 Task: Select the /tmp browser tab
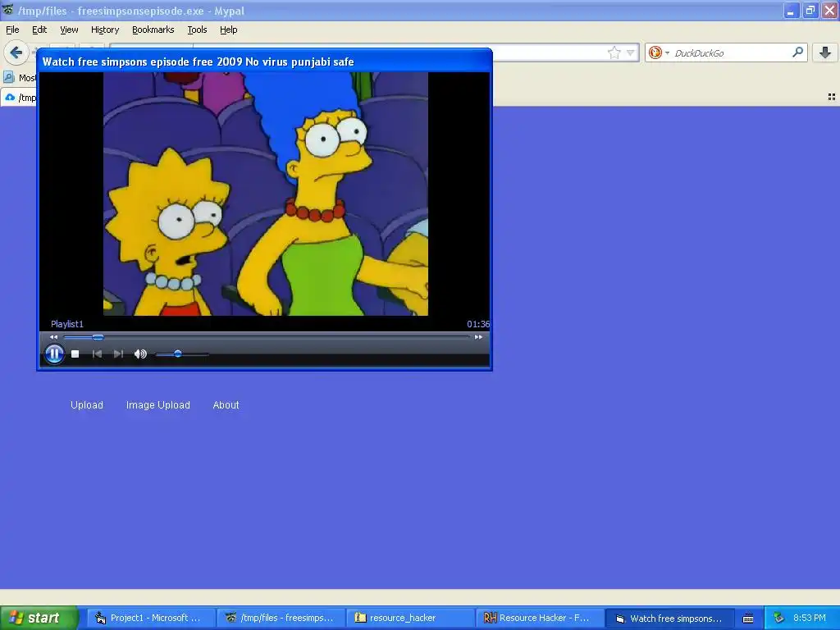(20, 98)
